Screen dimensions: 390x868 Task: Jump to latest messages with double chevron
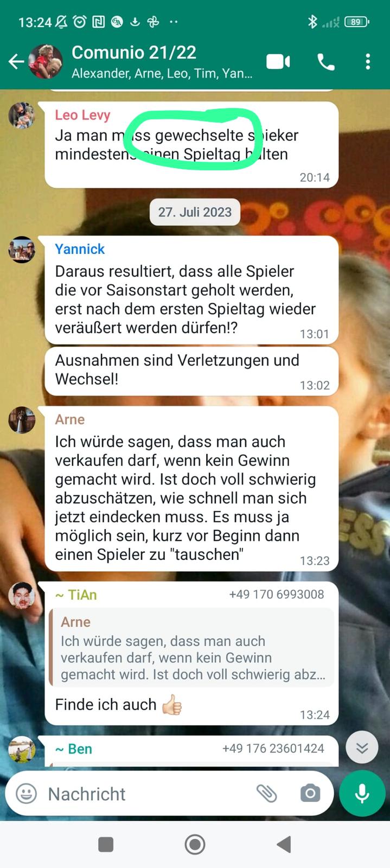[362, 748]
